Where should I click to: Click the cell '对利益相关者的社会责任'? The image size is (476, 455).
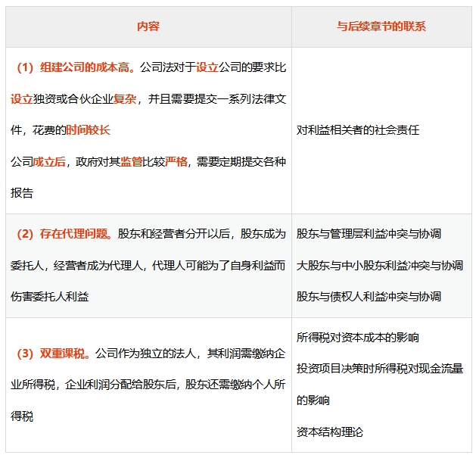pyautogui.click(x=358, y=130)
